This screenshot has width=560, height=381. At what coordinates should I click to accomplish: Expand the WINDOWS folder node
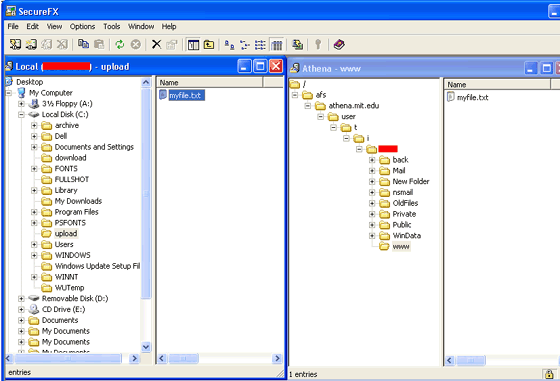coord(34,255)
